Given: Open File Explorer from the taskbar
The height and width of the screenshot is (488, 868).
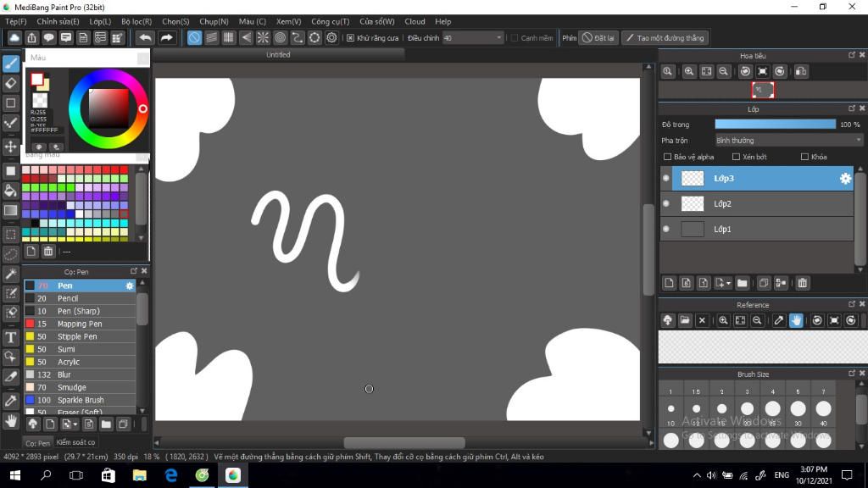Looking at the screenshot, I should coord(140,475).
